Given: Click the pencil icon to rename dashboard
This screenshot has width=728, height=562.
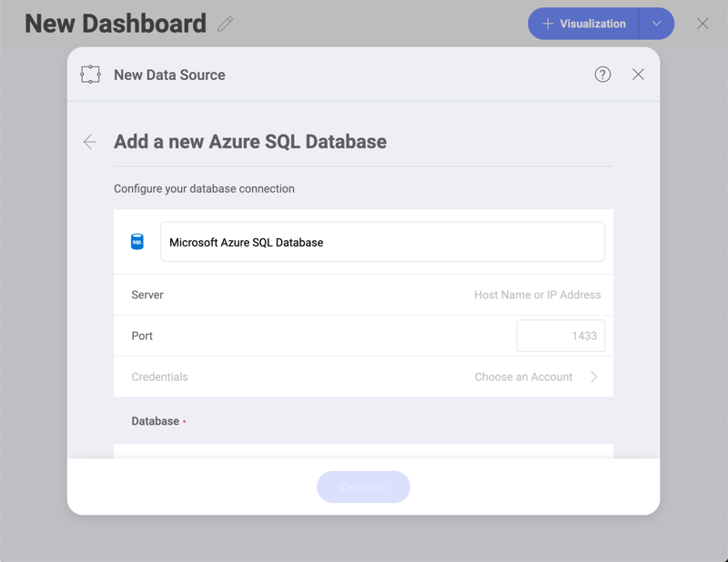Looking at the screenshot, I should (226, 25).
